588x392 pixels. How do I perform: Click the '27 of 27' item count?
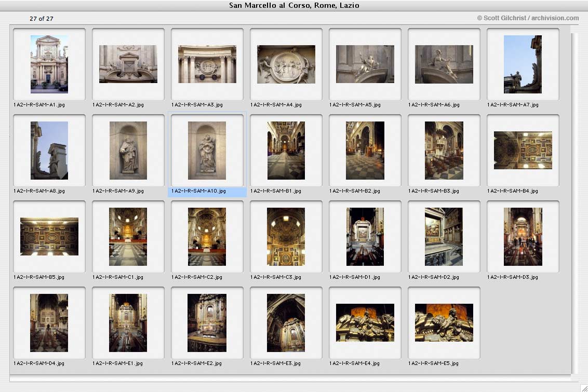pyautogui.click(x=42, y=18)
